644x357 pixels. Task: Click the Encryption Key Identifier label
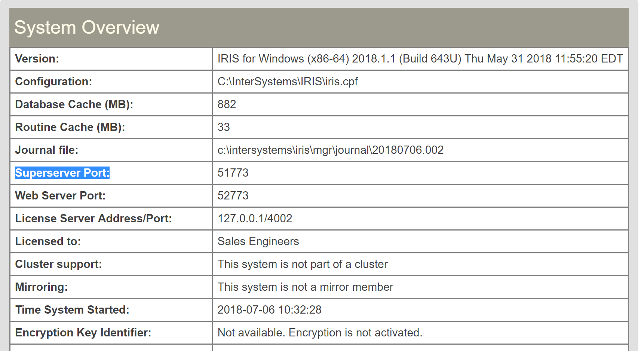(x=83, y=333)
